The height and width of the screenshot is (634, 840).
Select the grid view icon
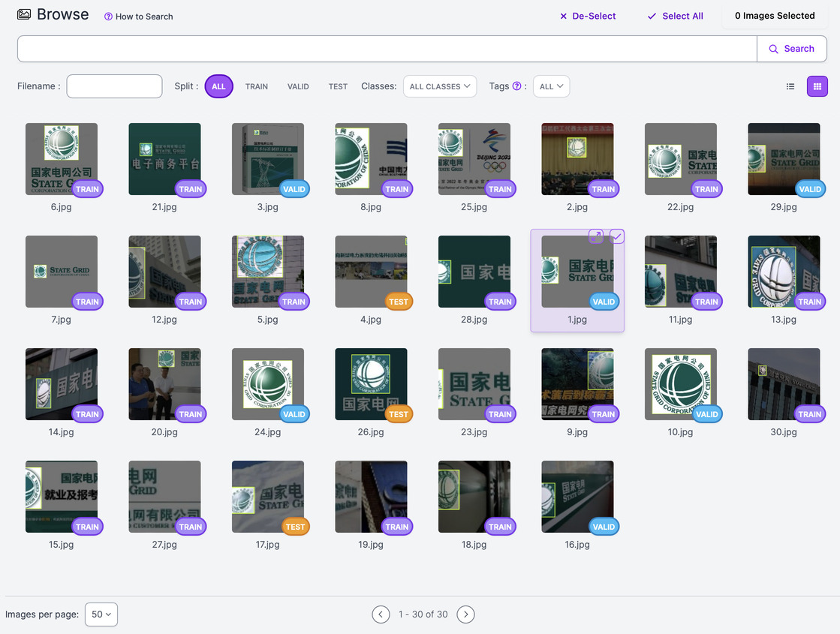click(x=817, y=86)
